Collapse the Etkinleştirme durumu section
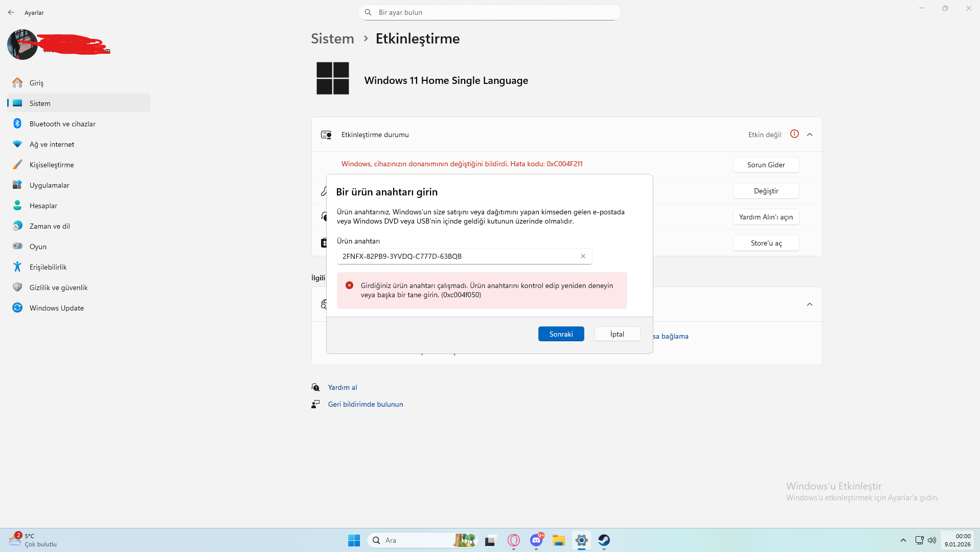Screen dimensions: 980x552 810,135
